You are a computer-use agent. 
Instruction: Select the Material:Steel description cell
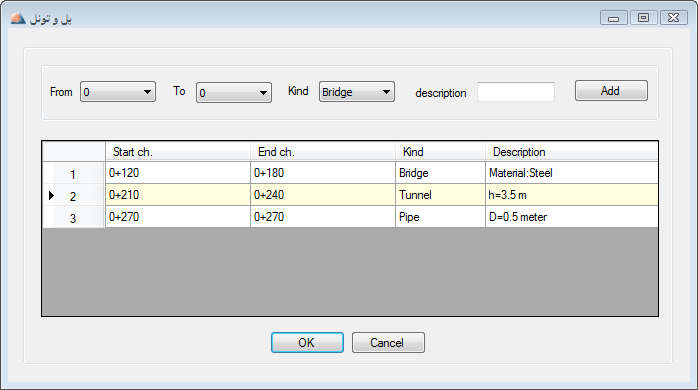tap(572, 173)
